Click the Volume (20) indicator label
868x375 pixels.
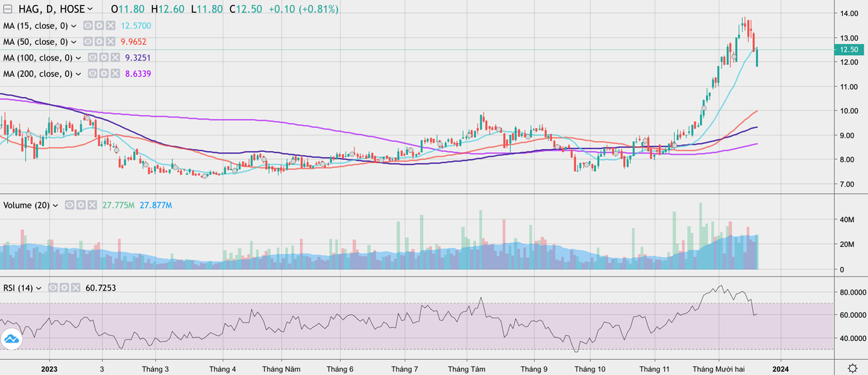(26, 206)
